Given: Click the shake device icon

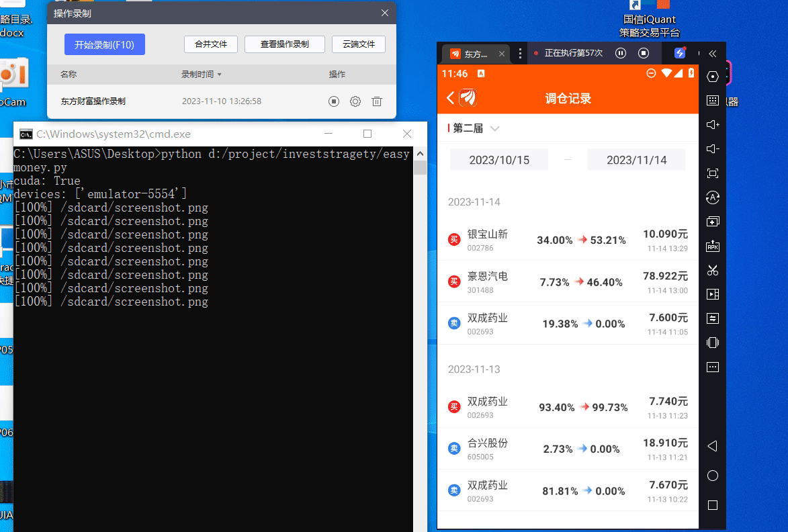Looking at the screenshot, I should click(713, 343).
